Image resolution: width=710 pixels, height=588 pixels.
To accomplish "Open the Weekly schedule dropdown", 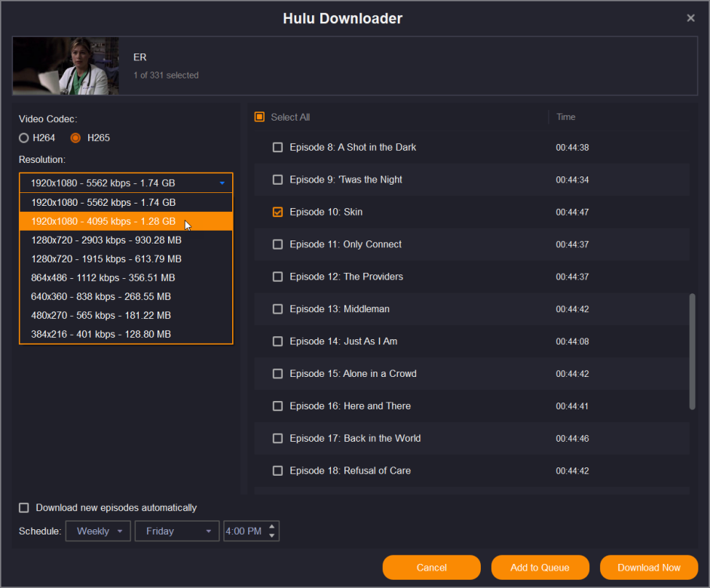I will tap(98, 531).
